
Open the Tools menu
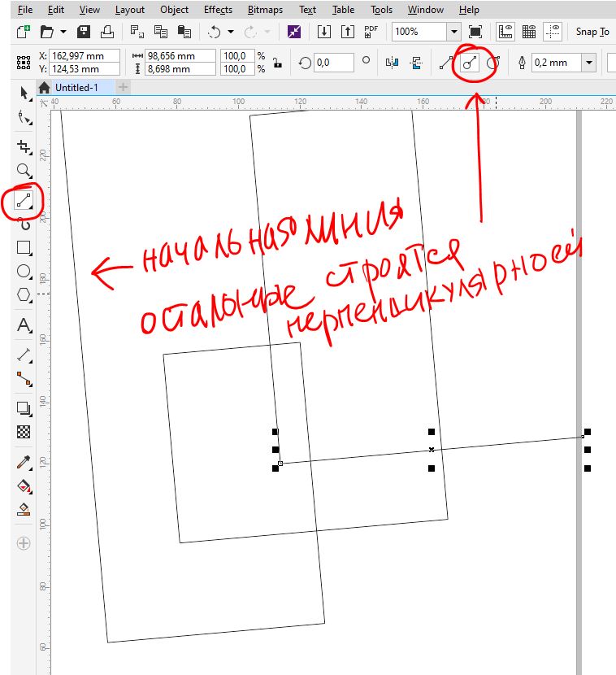click(382, 10)
